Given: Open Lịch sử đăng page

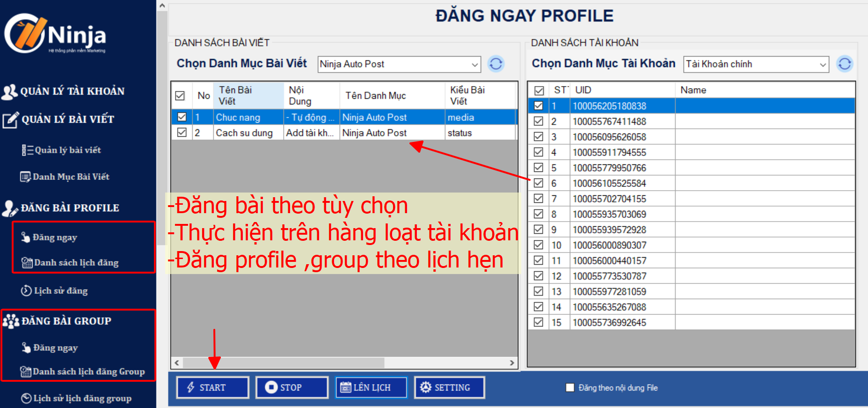Looking at the screenshot, I should [x=61, y=291].
